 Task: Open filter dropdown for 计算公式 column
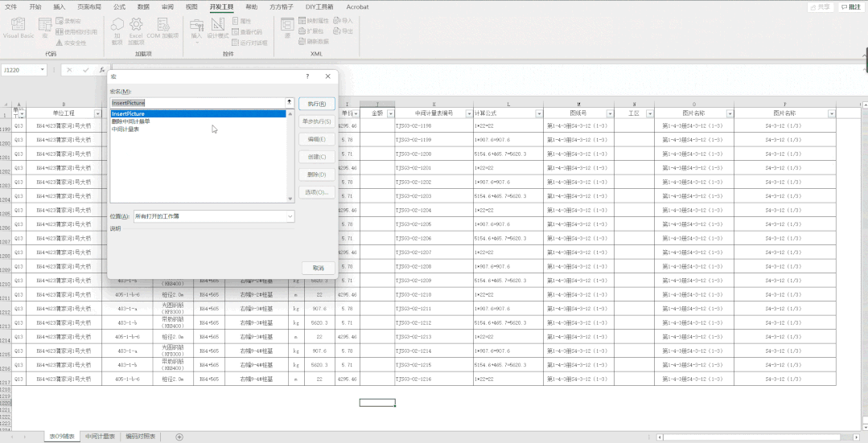tap(539, 113)
